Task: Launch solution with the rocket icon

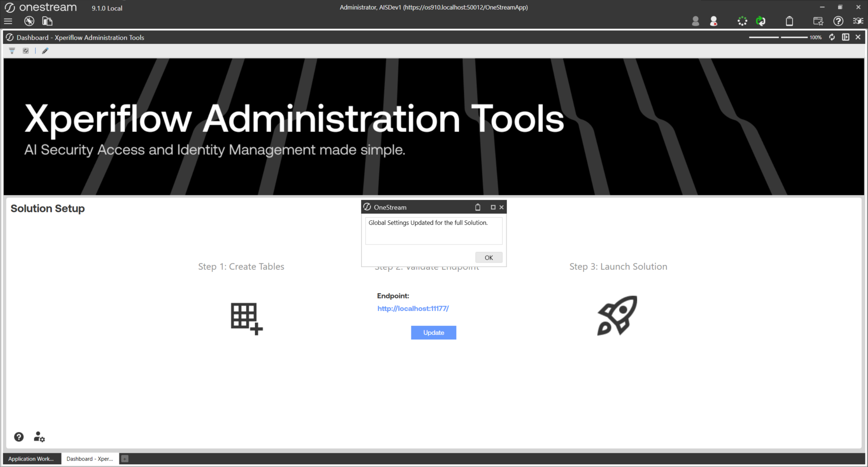Action: tap(617, 316)
